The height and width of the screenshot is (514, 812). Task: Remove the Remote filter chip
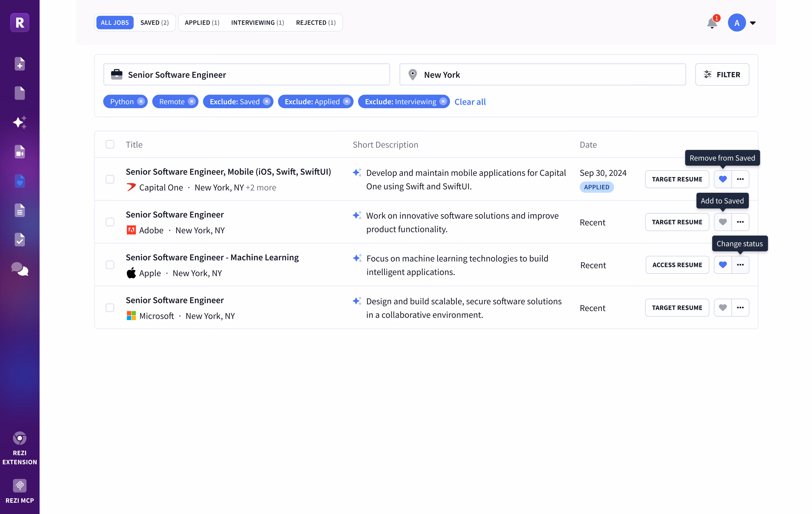192,101
